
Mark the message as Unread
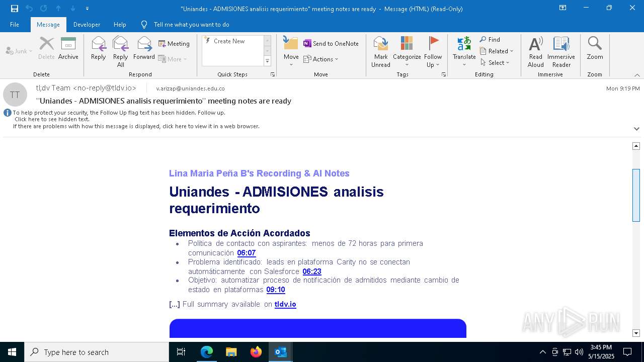[381, 52]
